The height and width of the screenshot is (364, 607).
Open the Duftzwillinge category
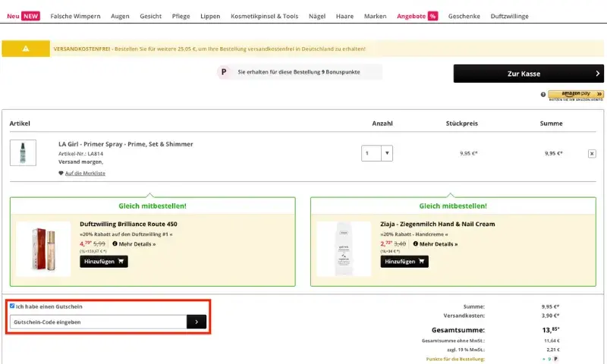509,16
